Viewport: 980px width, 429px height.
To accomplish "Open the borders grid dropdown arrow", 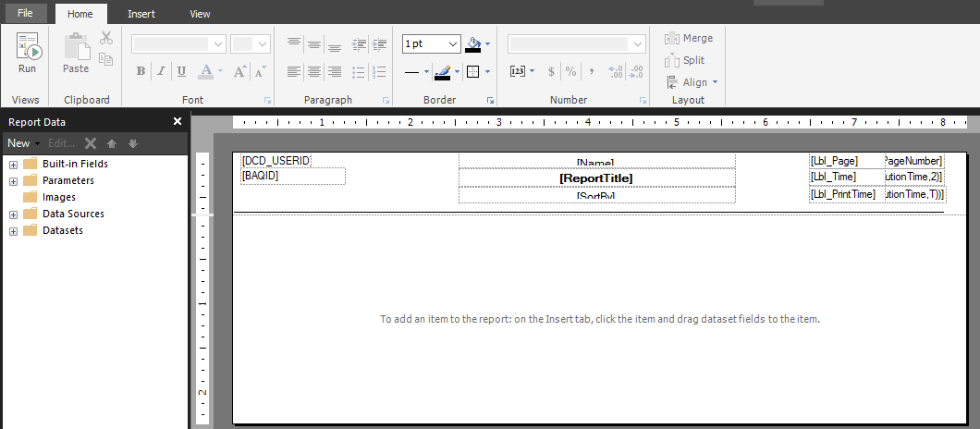I will click(x=487, y=72).
